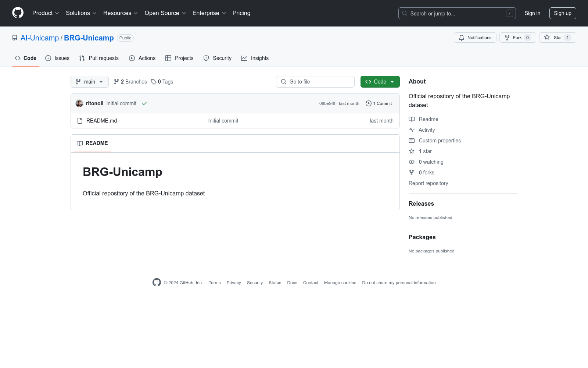Open the Product menu
Screen dimensions: 588x368
point(46,13)
